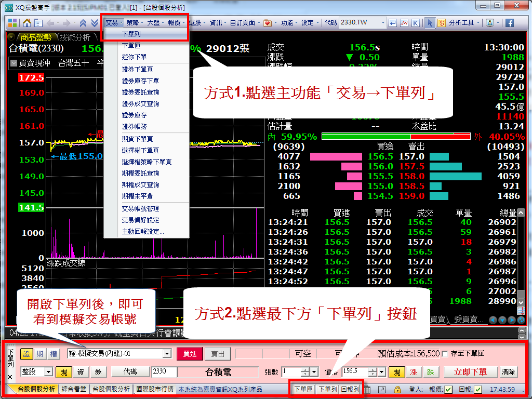Open the red line chart icon
The width and height of the screenshot is (532, 399).
(404, 23)
